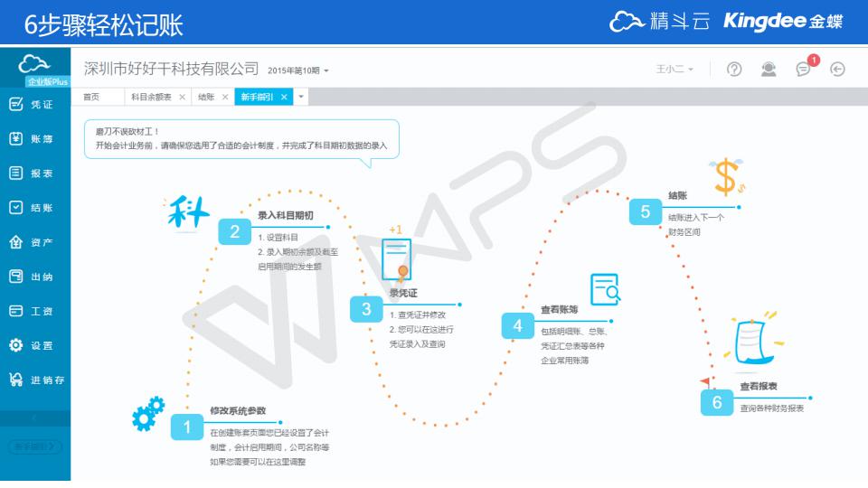The width and height of the screenshot is (868, 488).
Task: Open the 出纳 cashier module in sidebar
Action: [33, 277]
